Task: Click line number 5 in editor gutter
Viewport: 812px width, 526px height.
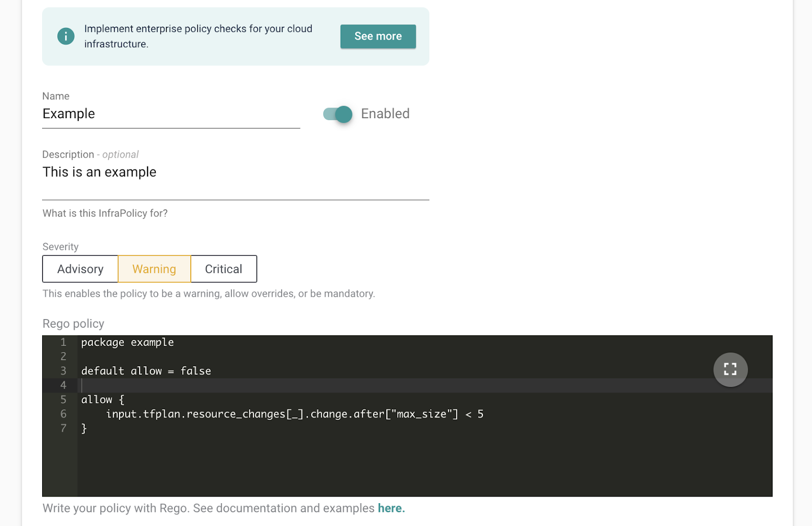Action: 63,400
